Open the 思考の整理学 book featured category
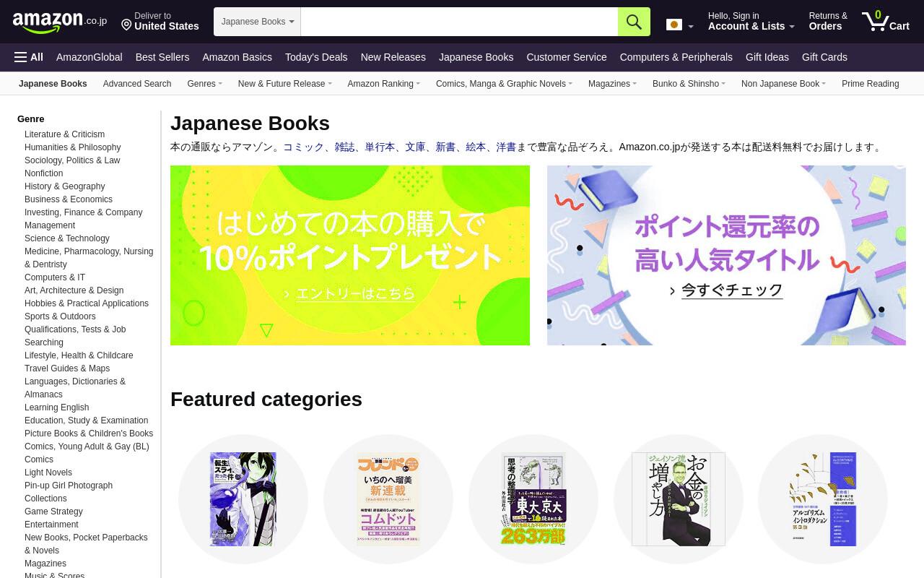The image size is (924, 578). click(x=533, y=499)
